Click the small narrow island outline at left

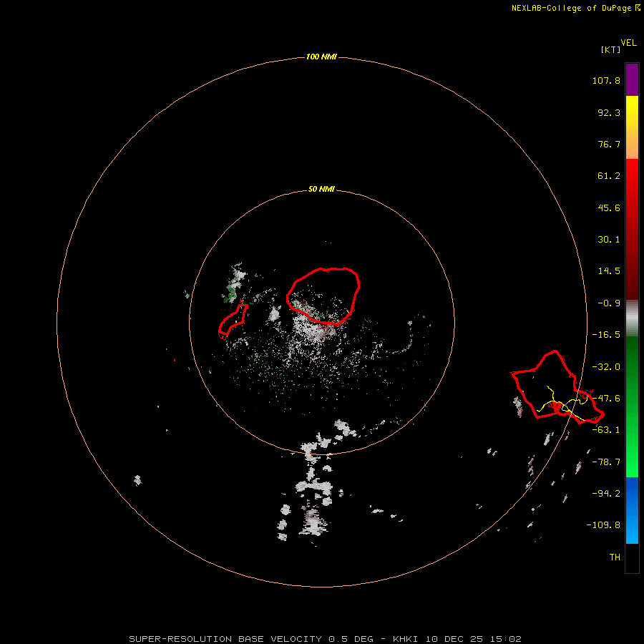[233, 321]
